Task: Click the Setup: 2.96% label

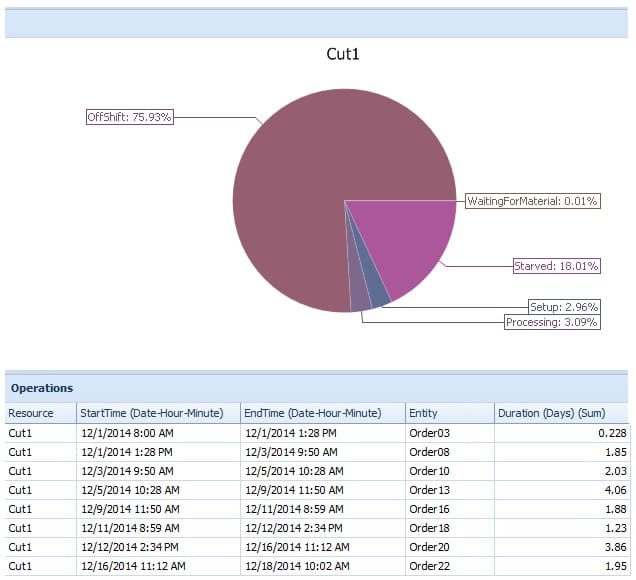Action: tap(564, 307)
